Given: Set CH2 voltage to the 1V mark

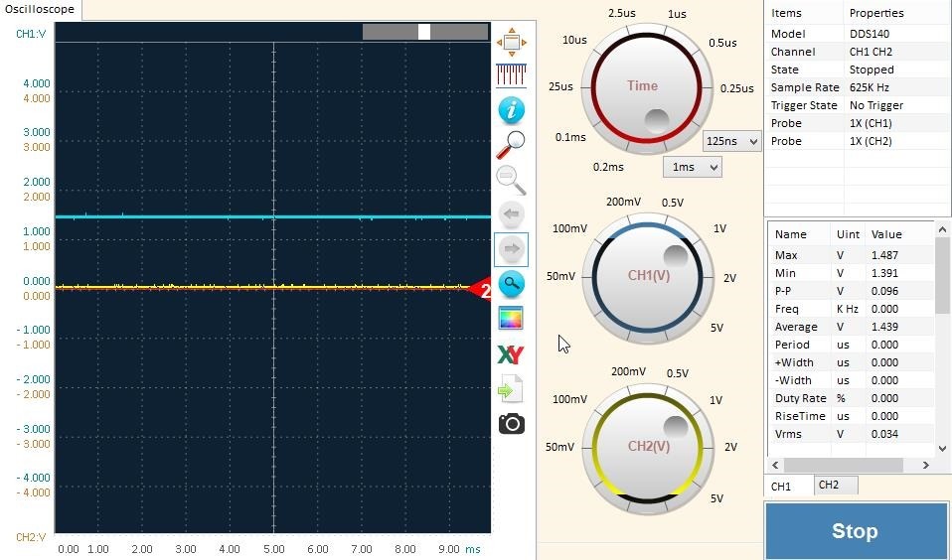Looking at the screenshot, I should point(715,400).
